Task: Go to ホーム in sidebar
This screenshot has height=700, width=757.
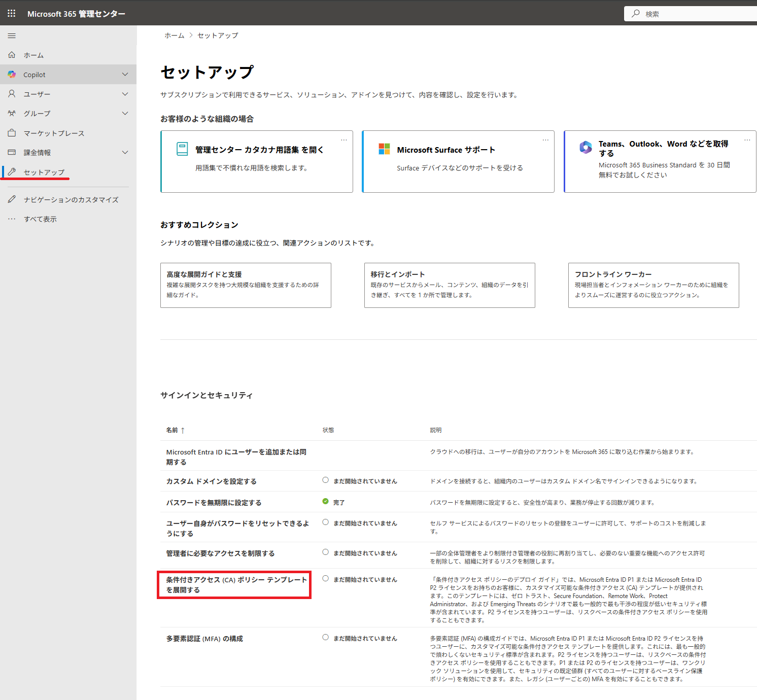Action: point(68,55)
